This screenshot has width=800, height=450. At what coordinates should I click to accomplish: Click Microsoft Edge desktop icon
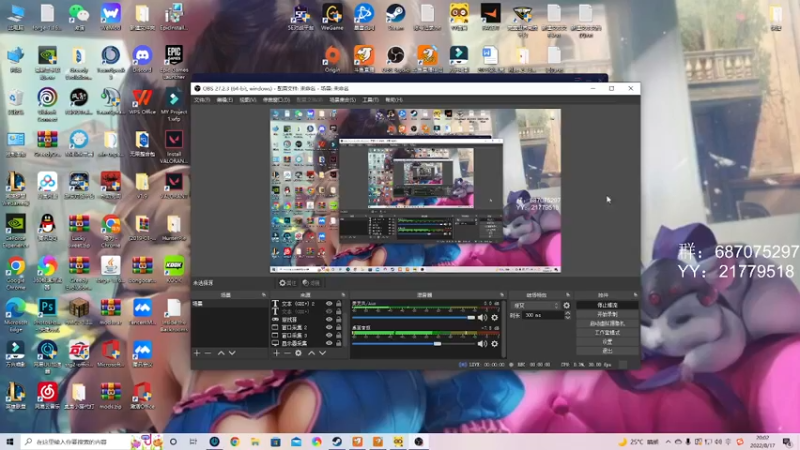[16, 315]
